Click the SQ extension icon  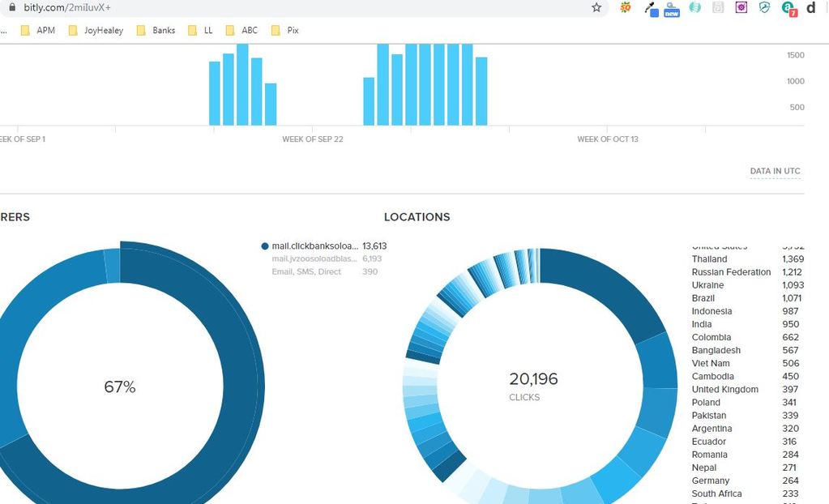pyautogui.click(x=626, y=7)
